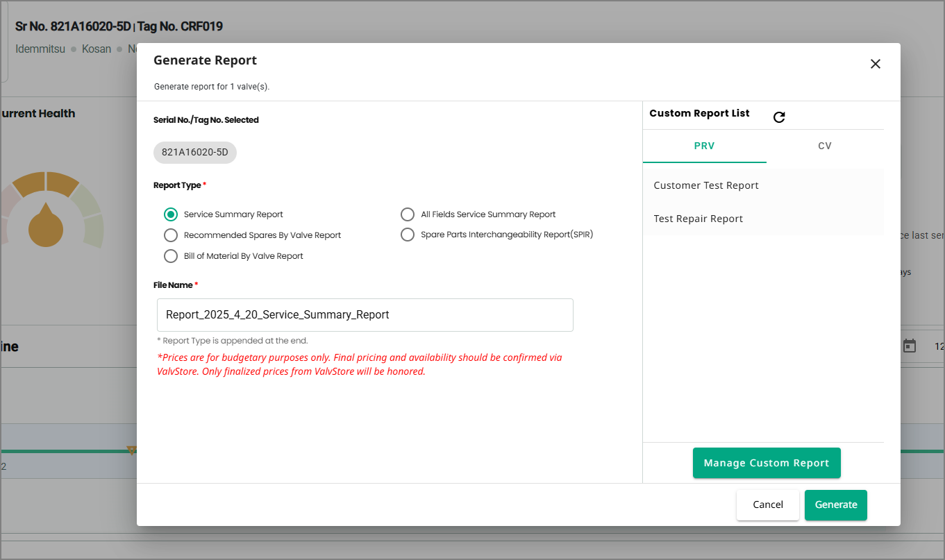This screenshot has width=945, height=560.
Task: Click the triangle marker on timeline
Action: click(131, 450)
